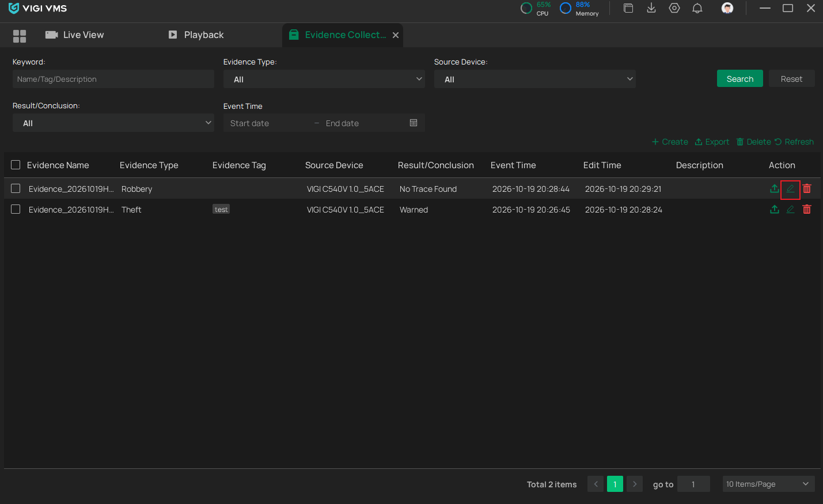Create a new evidence entry
Image resolution: width=823 pixels, height=504 pixels.
click(670, 142)
